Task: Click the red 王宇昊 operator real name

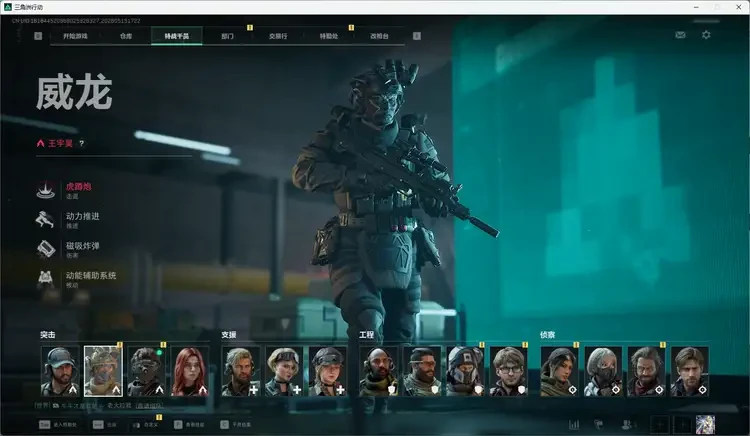Action: 60,143
